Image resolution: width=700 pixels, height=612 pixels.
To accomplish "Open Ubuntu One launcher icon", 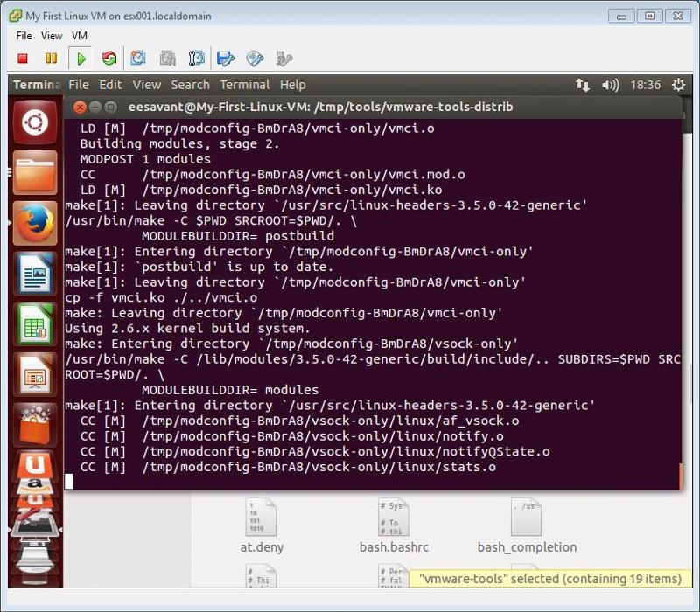I will pyautogui.click(x=35, y=465).
